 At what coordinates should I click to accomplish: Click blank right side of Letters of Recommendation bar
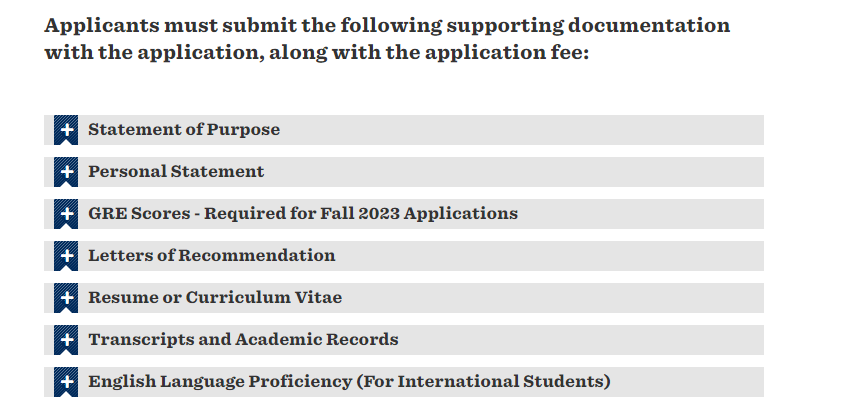point(548,256)
